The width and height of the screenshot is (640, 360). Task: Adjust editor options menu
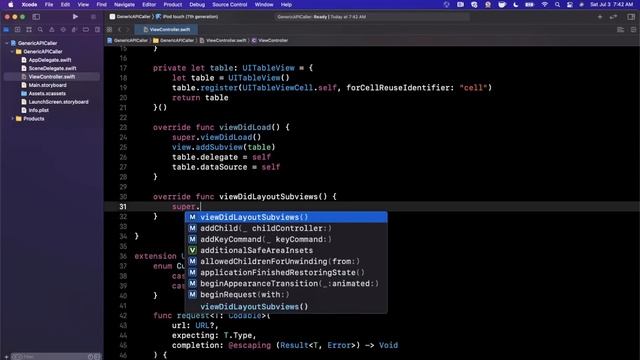coord(620,30)
